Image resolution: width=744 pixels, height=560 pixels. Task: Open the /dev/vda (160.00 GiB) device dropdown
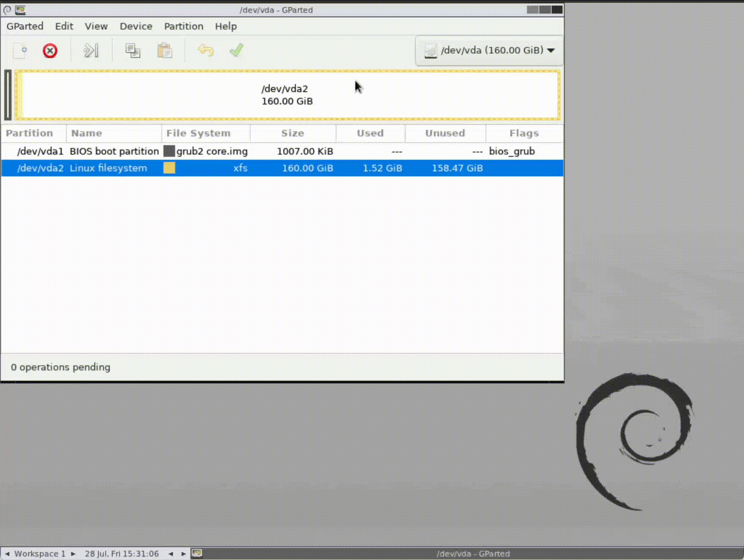point(489,50)
